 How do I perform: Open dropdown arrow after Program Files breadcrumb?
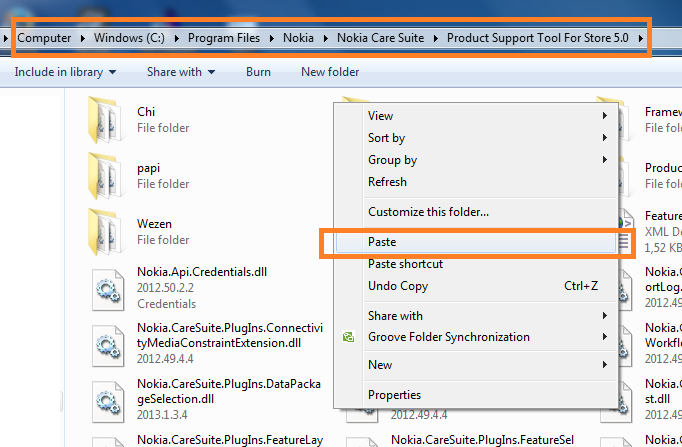271,38
